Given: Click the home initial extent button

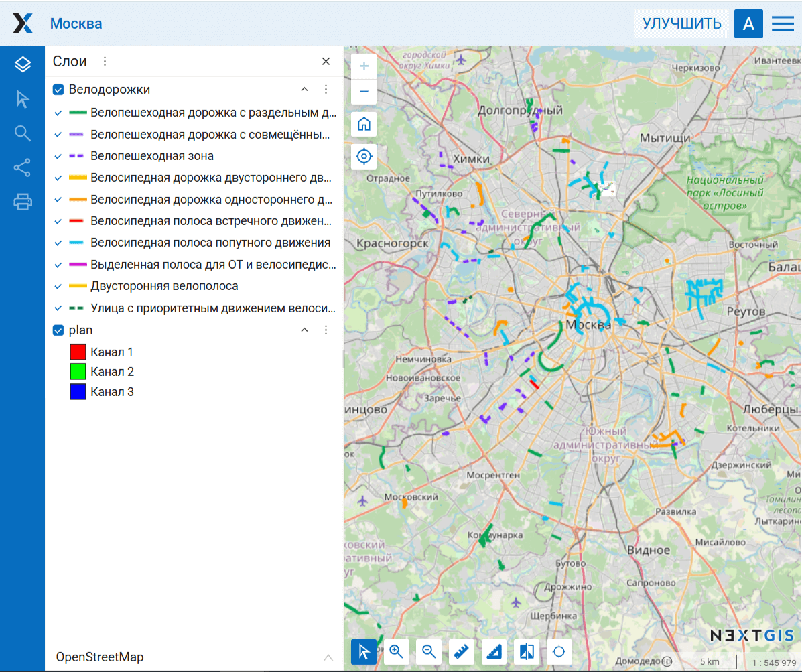Looking at the screenshot, I should click(x=364, y=124).
